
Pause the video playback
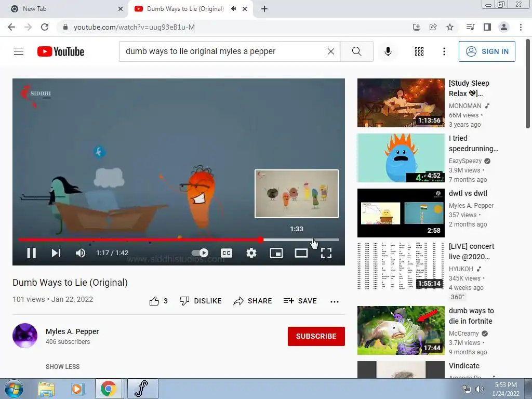[x=32, y=253]
